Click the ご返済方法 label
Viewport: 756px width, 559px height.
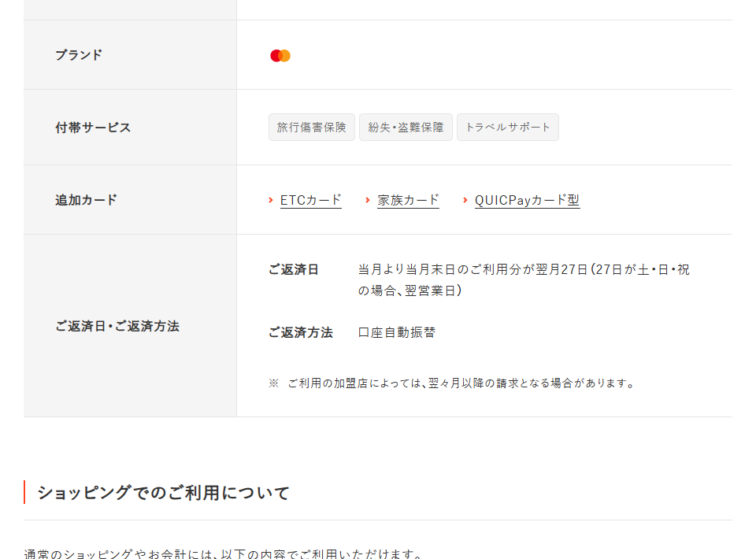click(x=301, y=332)
